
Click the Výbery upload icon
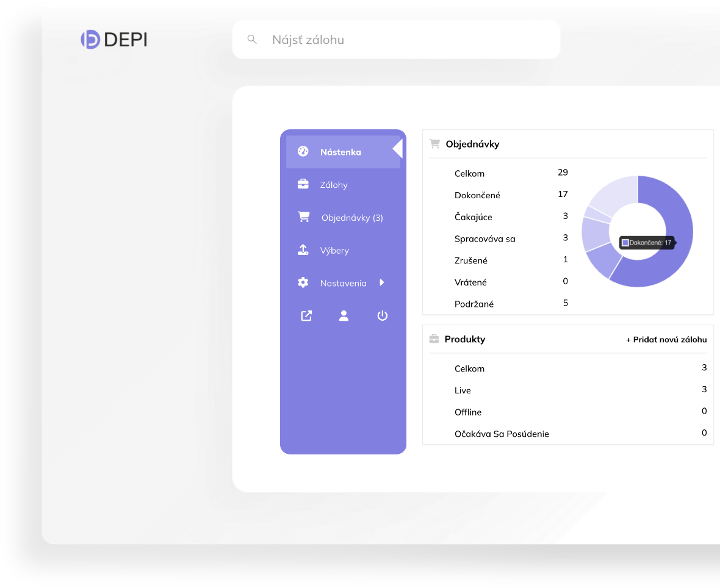click(x=303, y=249)
